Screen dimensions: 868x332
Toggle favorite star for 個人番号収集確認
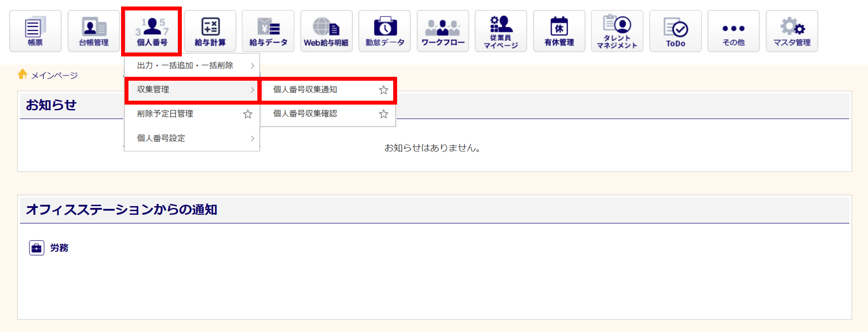pos(383,114)
